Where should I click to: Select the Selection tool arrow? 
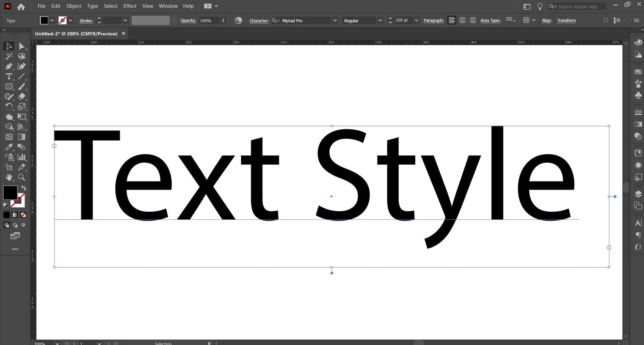[x=9, y=46]
